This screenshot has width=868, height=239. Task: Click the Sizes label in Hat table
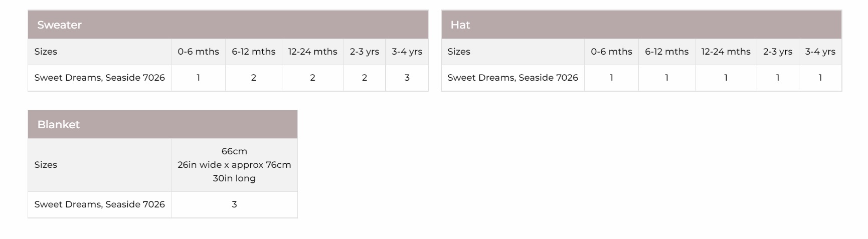coord(459,52)
